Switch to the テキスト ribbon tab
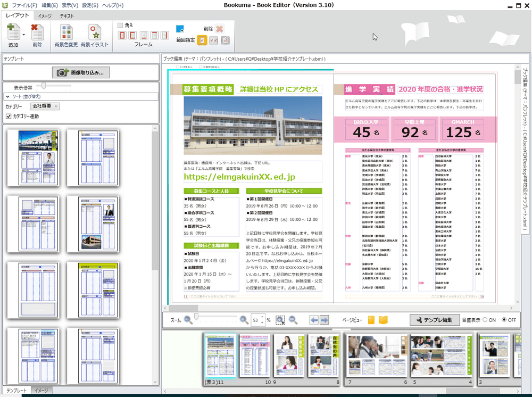This screenshot has height=397, width=532. pyautogui.click(x=66, y=16)
